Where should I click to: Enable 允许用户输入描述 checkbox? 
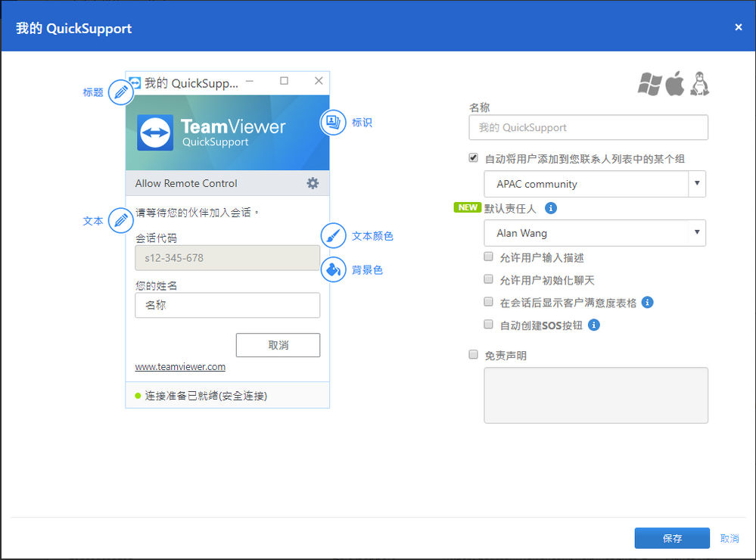[x=488, y=257]
